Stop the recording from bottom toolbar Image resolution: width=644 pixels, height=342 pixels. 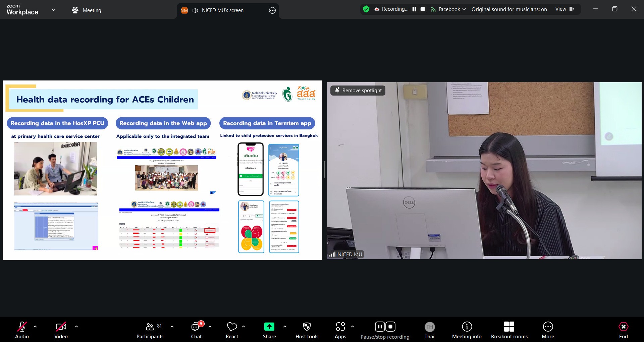coord(390,327)
